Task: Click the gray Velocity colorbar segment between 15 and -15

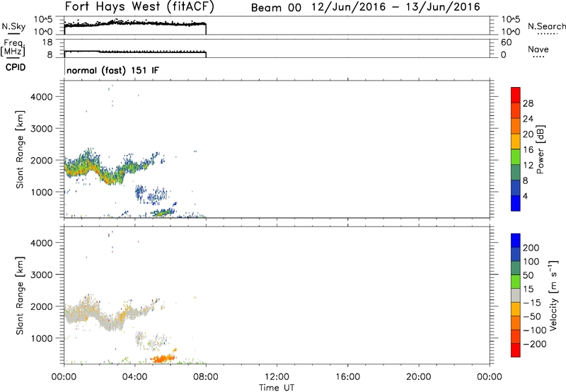Action: pos(516,295)
